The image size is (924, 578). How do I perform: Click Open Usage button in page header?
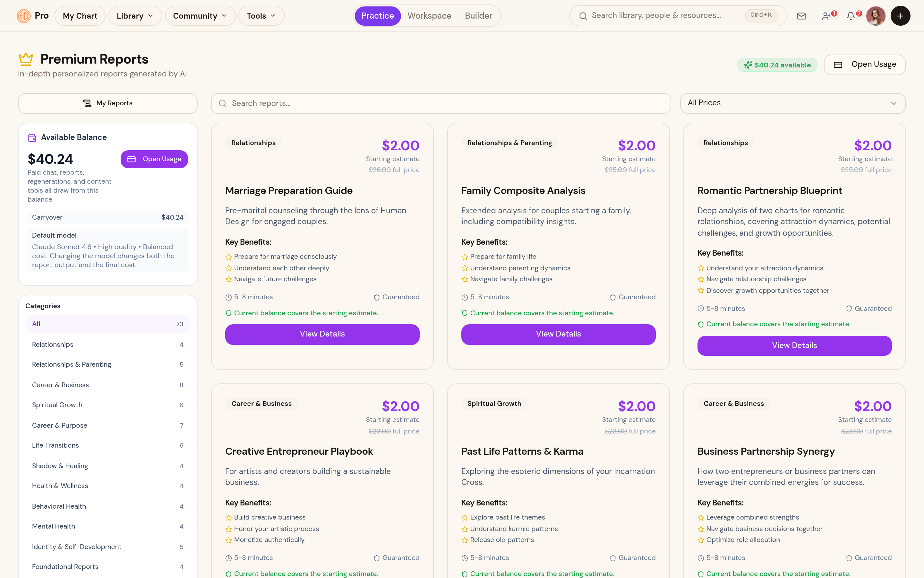pyautogui.click(x=864, y=65)
